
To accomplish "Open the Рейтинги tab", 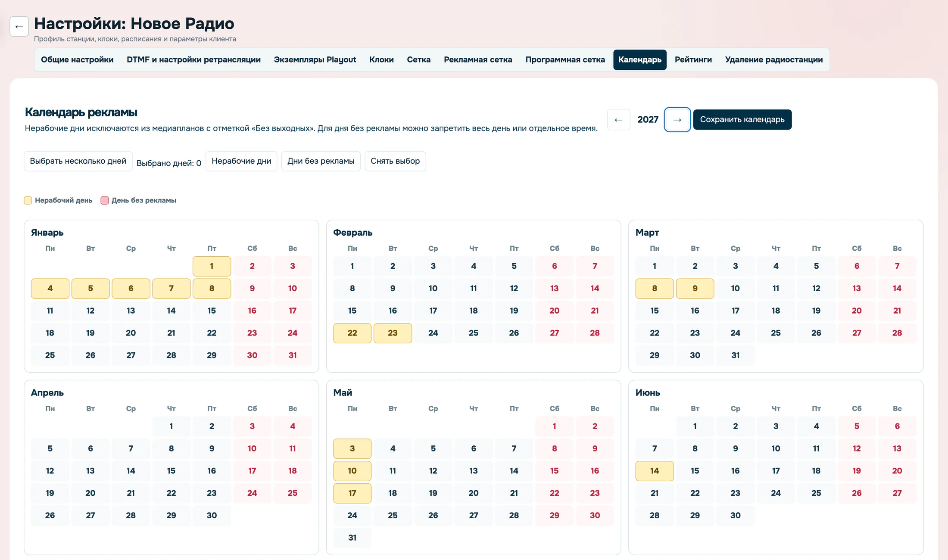I will pos(693,59).
